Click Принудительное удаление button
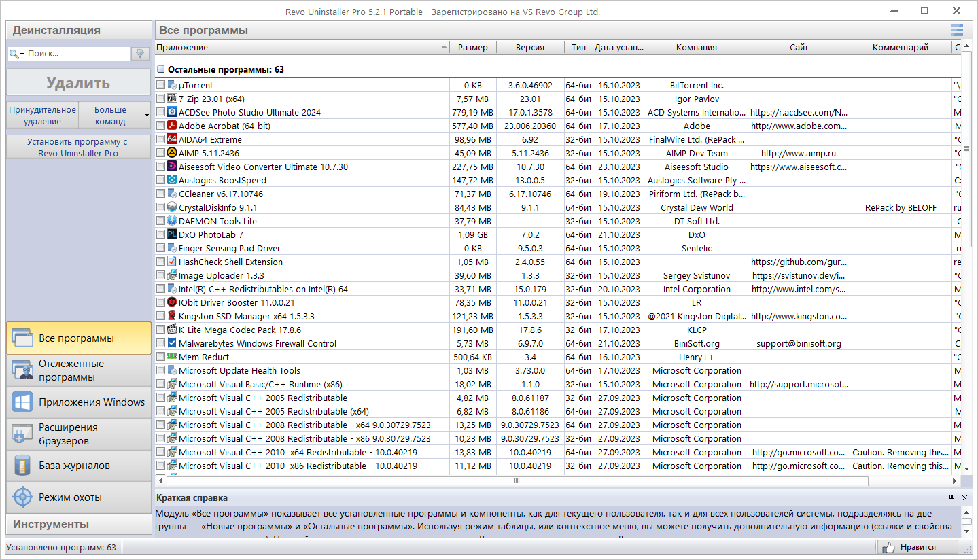The image size is (978, 560). tap(42, 116)
